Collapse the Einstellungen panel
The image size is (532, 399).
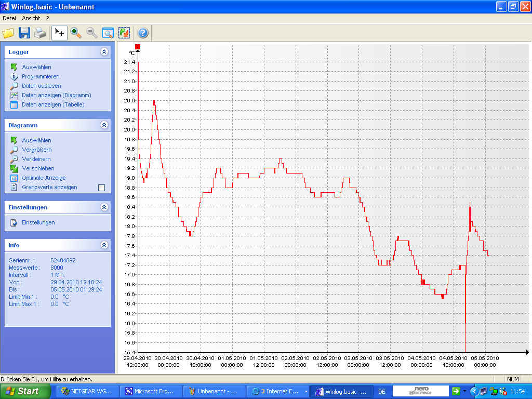tap(104, 207)
